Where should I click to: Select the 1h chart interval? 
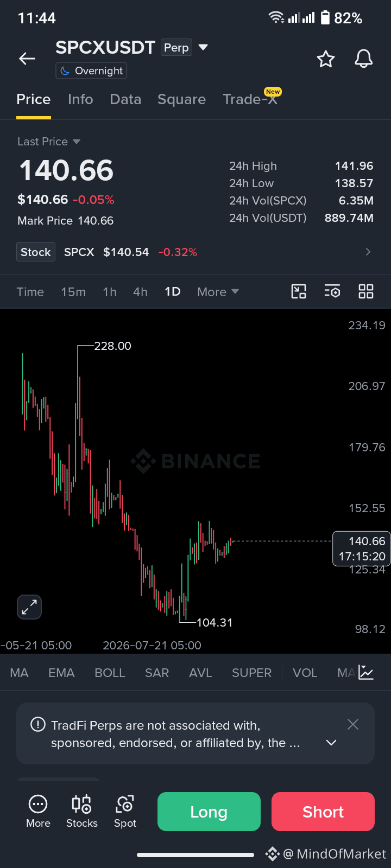[x=110, y=292]
